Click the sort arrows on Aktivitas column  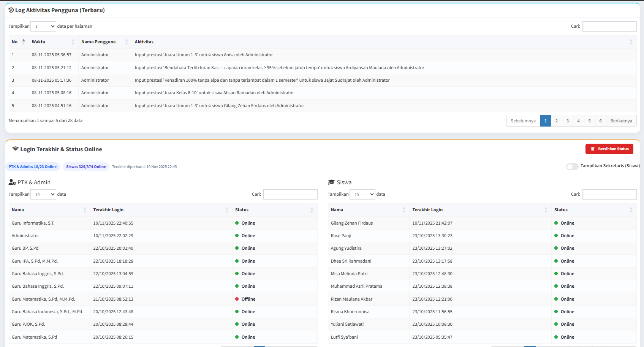click(631, 42)
